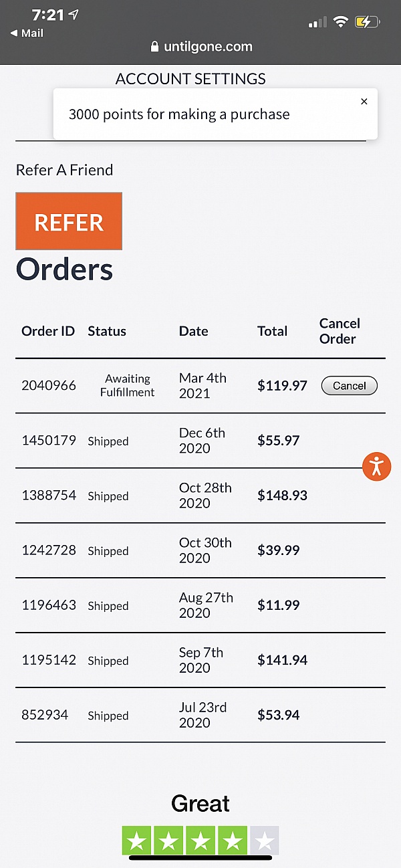
Task: Close the 3000 points notification
Action: (364, 102)
